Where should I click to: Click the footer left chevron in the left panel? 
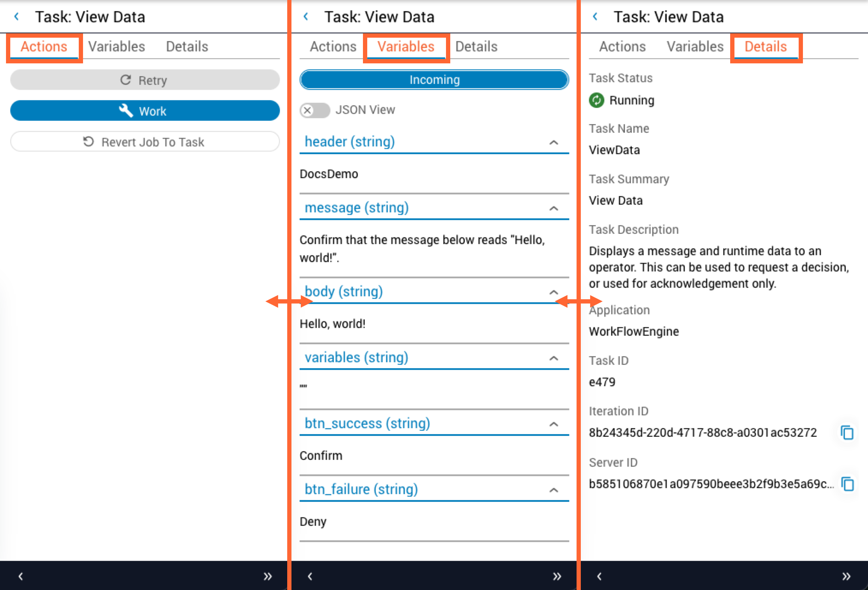click(21, 576)
